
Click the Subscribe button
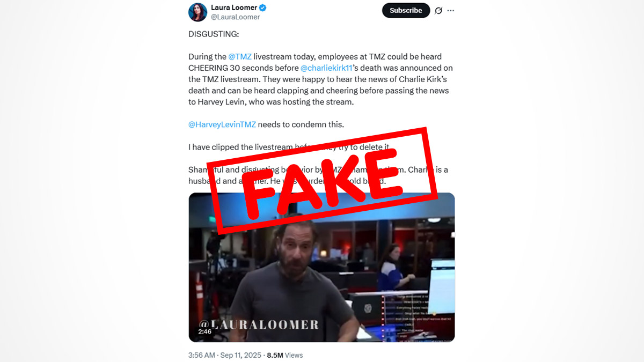point(406,10)
